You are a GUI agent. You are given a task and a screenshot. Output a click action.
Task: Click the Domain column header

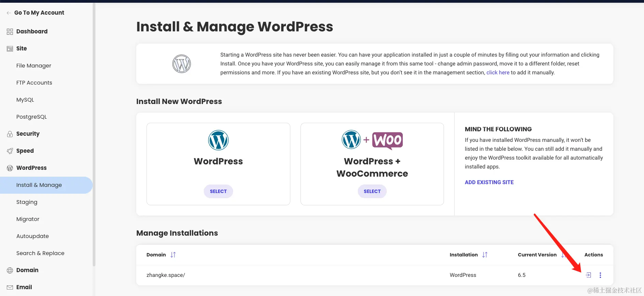(x=156, y=255)
